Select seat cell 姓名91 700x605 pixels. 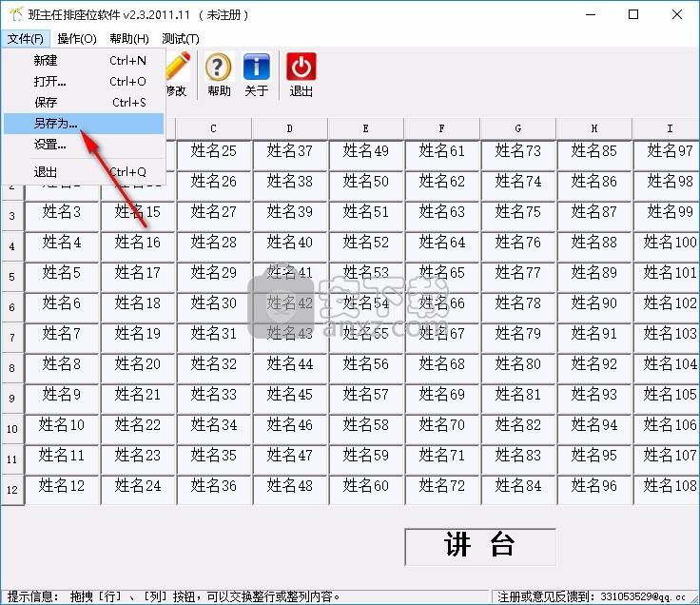[x=594, y=338]
